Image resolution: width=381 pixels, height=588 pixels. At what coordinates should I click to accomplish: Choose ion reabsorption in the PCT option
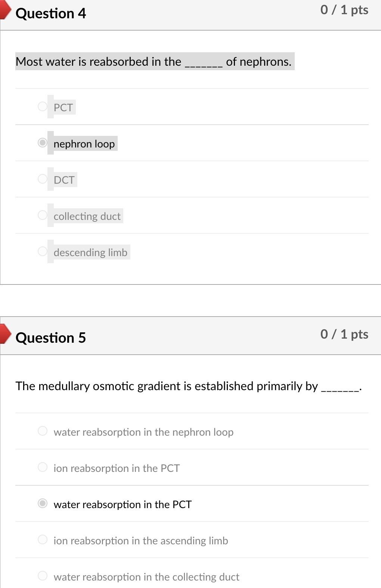[x=43, y=467]
